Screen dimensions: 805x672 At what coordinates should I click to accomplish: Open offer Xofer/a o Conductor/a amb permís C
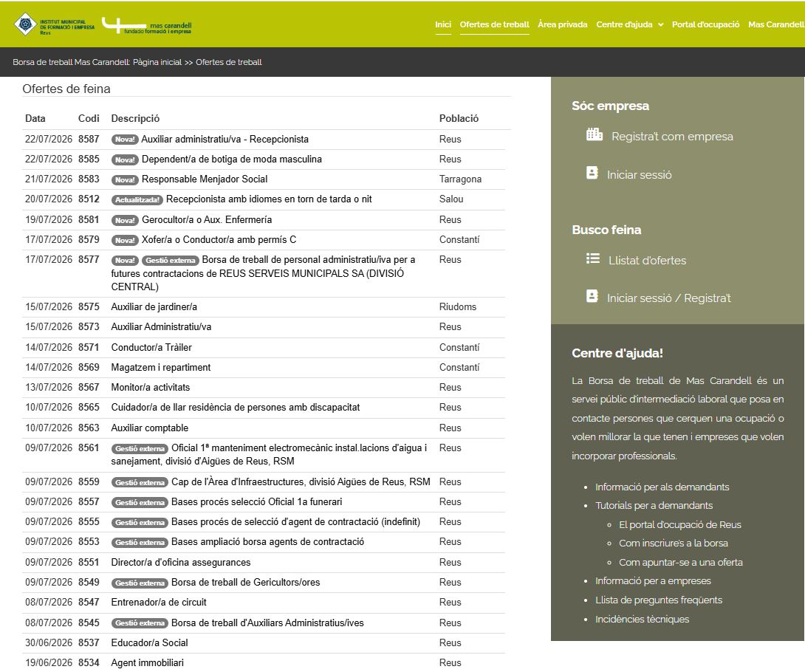219,240
